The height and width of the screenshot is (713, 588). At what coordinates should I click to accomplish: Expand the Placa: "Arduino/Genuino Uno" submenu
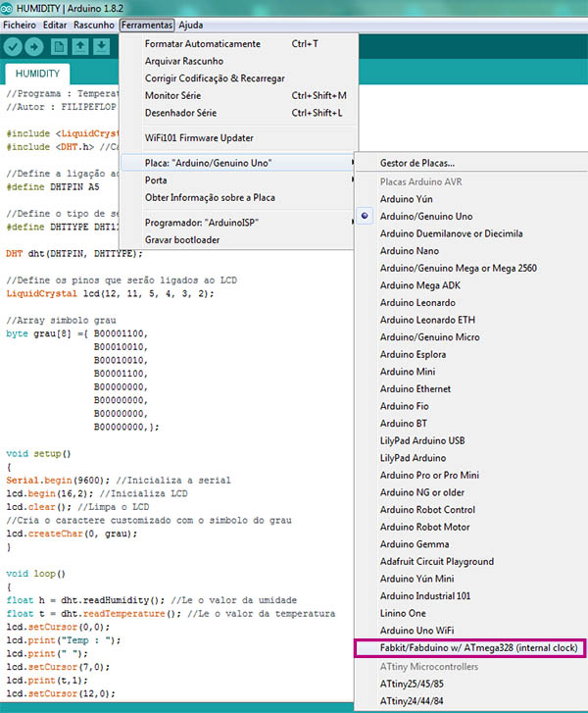pyautogui.click(x=237, y=163)
